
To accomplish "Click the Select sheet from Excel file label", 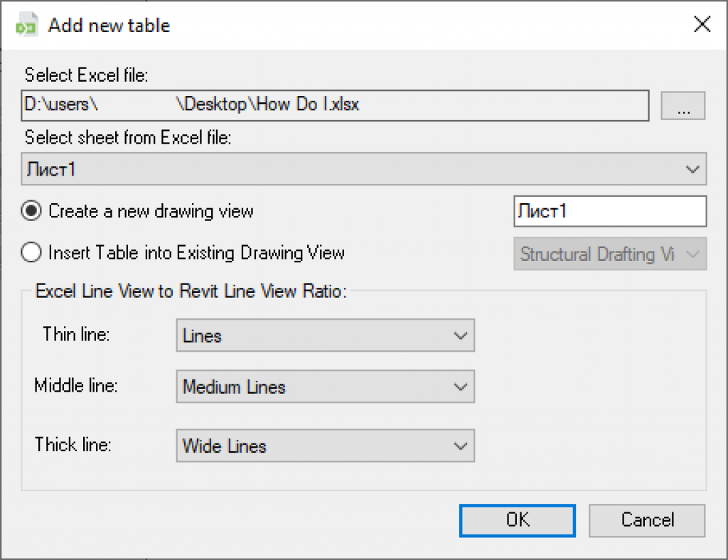I will [128, 138].
